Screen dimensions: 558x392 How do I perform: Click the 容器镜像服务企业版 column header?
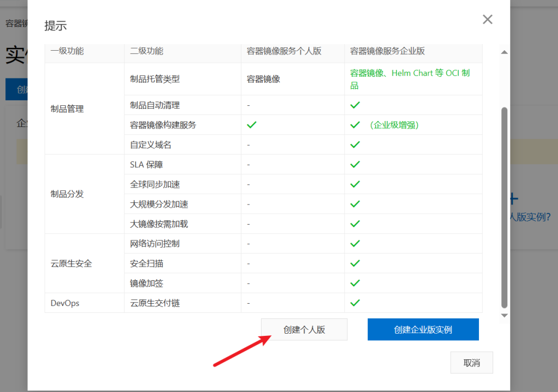click(387, 51)
